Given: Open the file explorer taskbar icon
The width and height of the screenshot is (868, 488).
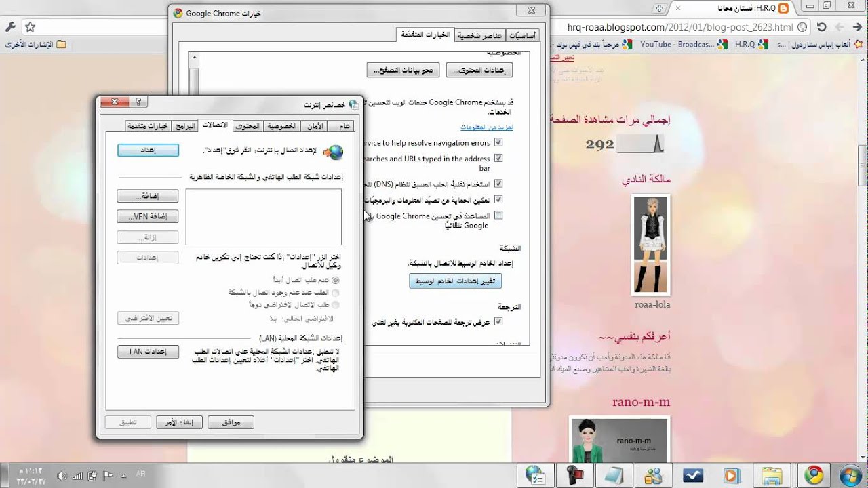Looking at the screenshot, I should 772,475.
